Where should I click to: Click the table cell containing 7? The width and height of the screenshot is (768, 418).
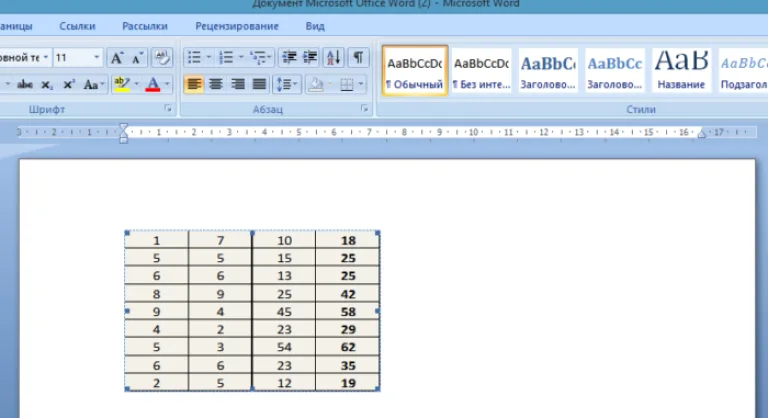pyautogui.click(x=220, y=240)
